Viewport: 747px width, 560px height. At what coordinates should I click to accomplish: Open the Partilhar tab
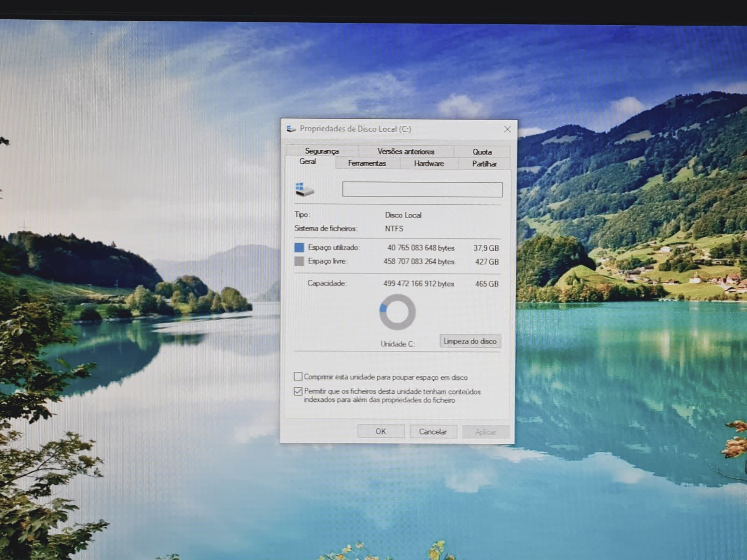[x=484, y=164]
